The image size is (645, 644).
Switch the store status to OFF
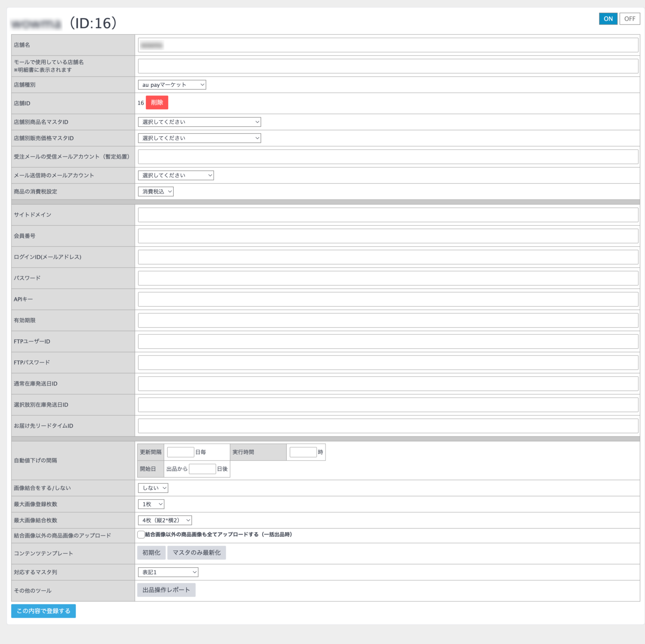tap(630, 19)
